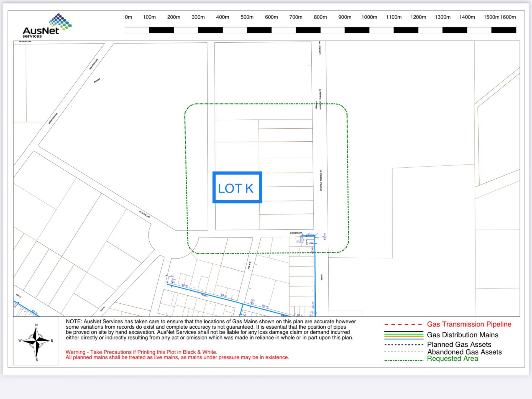Select 'Gas Transmission Pipeline' legend text
Viewport: 532px width, 399px height.
[x=469, y=324]
